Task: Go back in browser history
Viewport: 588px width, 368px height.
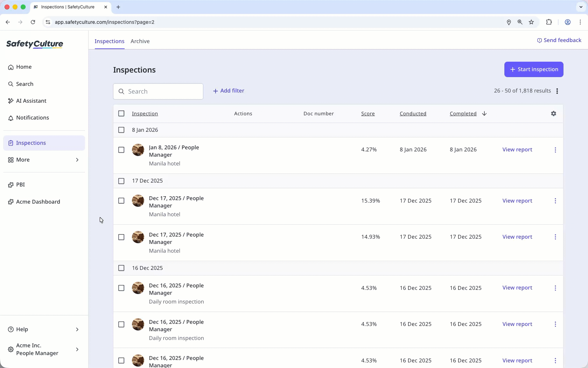Action: tap(8, 22)
